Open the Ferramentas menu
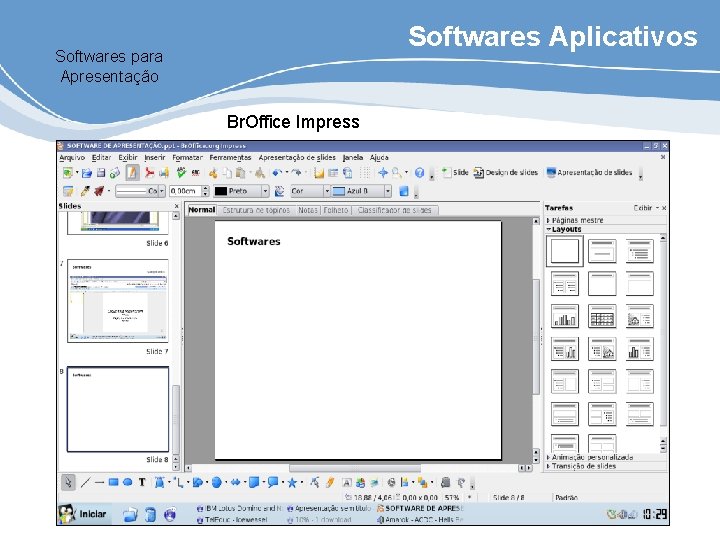The width and height of the screenshot is (720, 540). 230,158
